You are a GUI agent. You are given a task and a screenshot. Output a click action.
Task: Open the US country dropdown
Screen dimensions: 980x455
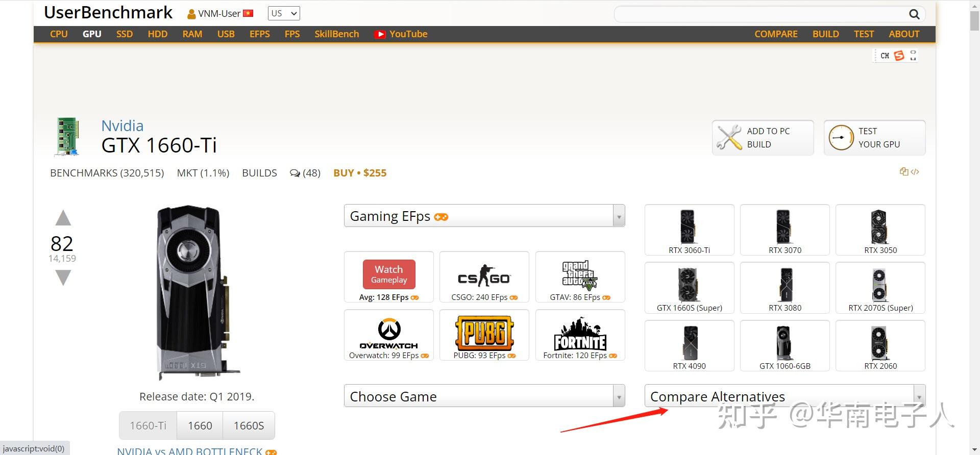point(284,14)
